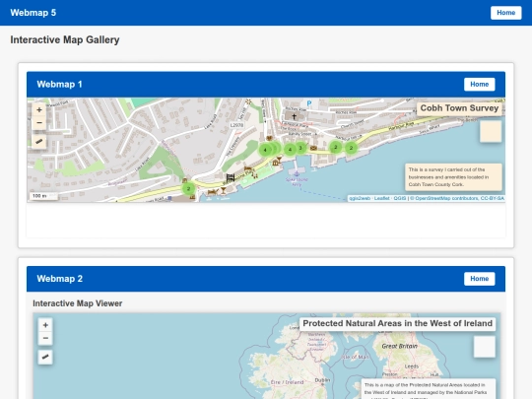Image resolution: width=532 pixels, height=399 pixels.
Task: Zoom in on the Protected Natural Areas map
Action: (x=45, y=325)
